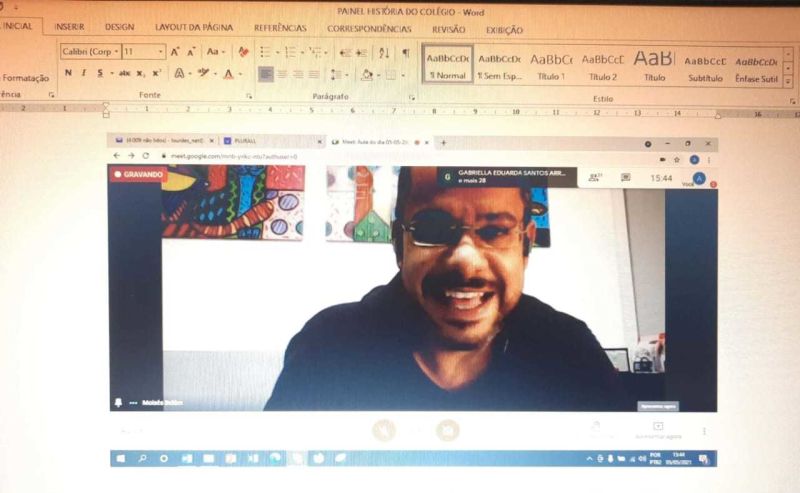Switch to the INSERIR tab
Image resolution: width=800 pixels, height=493 pixels.
tap(69, 29)
